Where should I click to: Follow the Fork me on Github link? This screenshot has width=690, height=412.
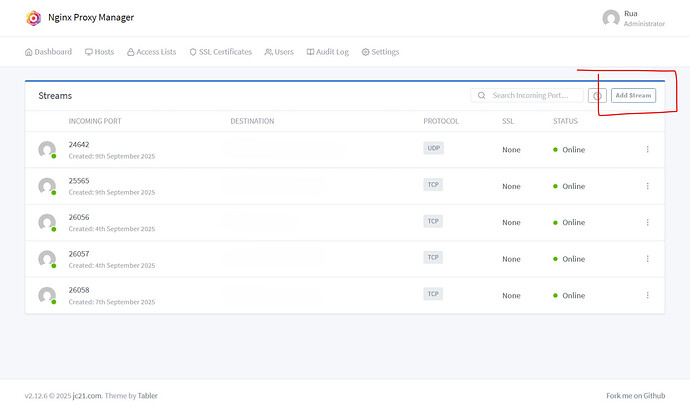coord(635,396)
